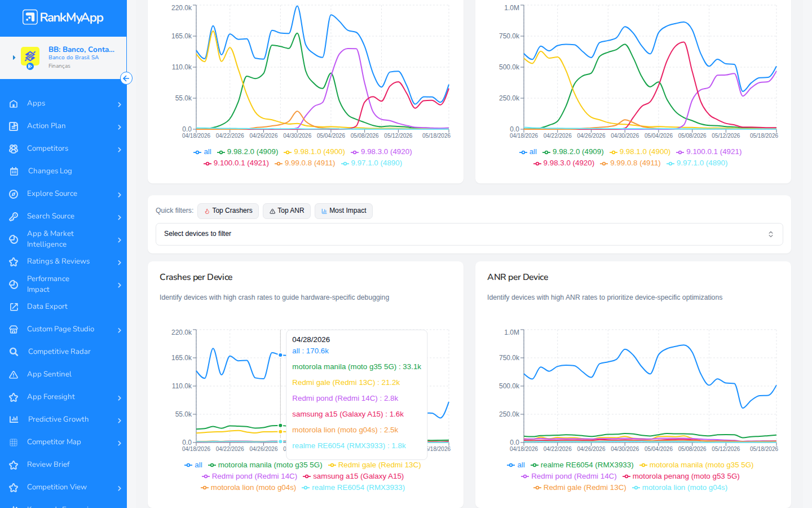Click the Top Crashers quick filter
The height and width of the screenshot is (508, 812).
(x=228, y=211)
